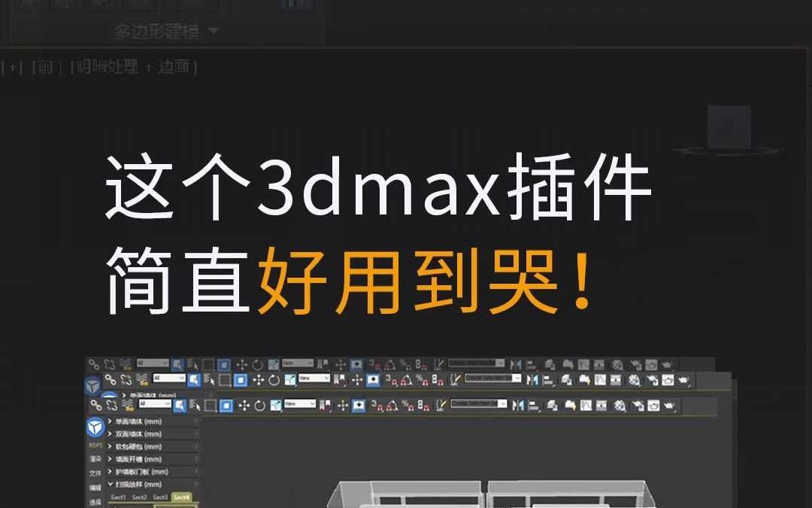Toggle Keyboard Shortcut Override in front toolbar

(359, 406)
